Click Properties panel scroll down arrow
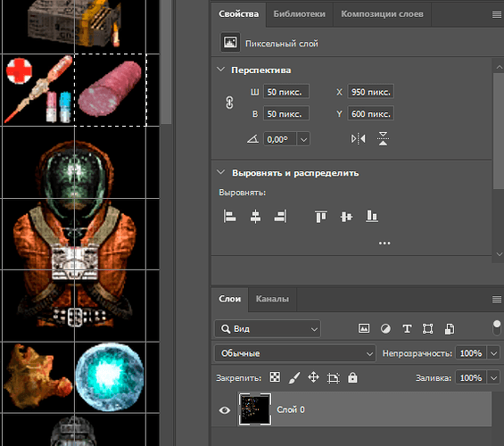504x446 pixels. [499, 254]
